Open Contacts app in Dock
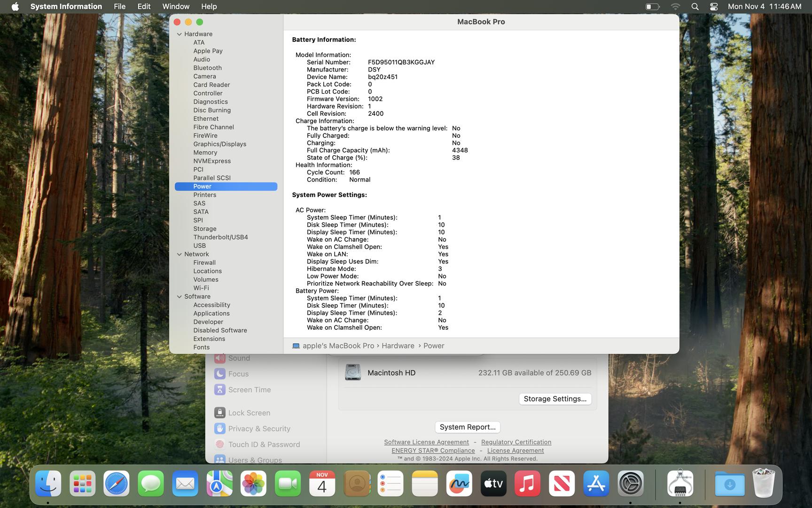The height and width of the screenshot is (508, 812). coord(356,484)
